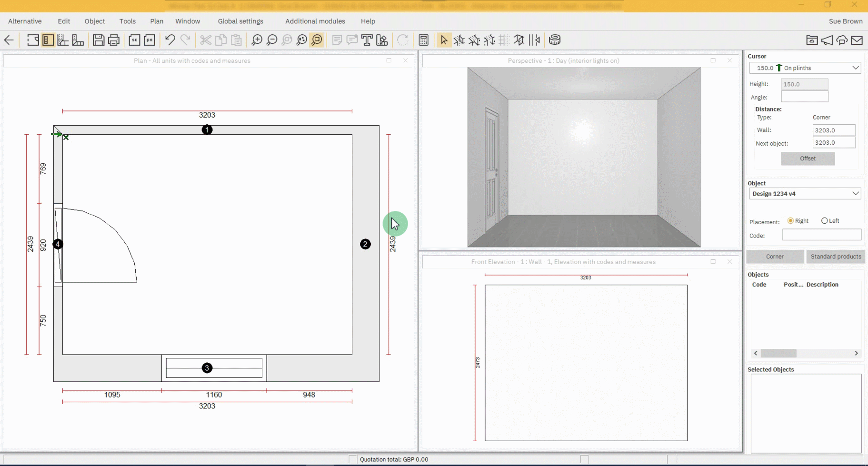The height and width of the screenshot is (466, 868).
Task: Select the tape measure tool icon
Action: coord(555,40)
